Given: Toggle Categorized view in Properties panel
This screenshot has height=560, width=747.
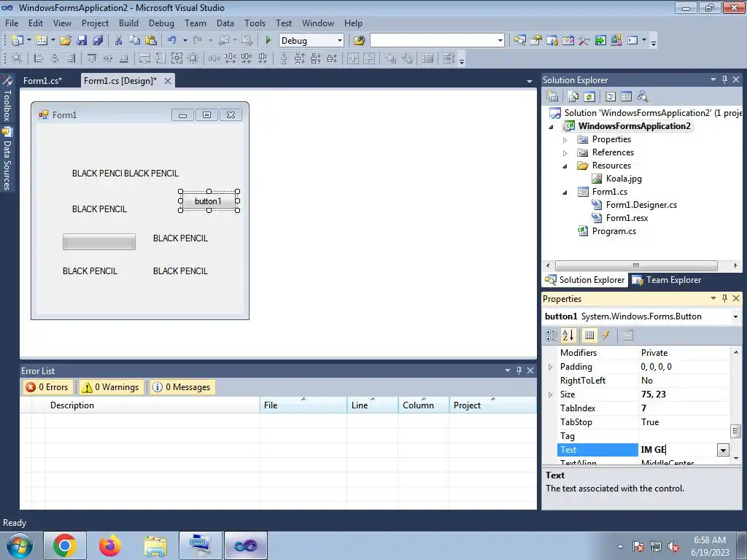Looking at the screenshot, I should click(551, 335).
